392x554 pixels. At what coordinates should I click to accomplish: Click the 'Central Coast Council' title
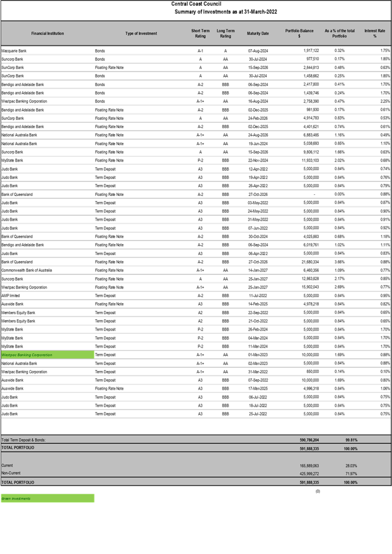(x=196, y=4)
